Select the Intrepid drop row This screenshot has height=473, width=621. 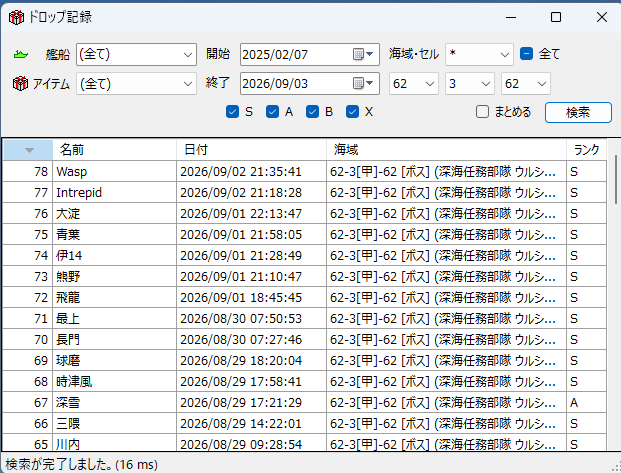304,193
